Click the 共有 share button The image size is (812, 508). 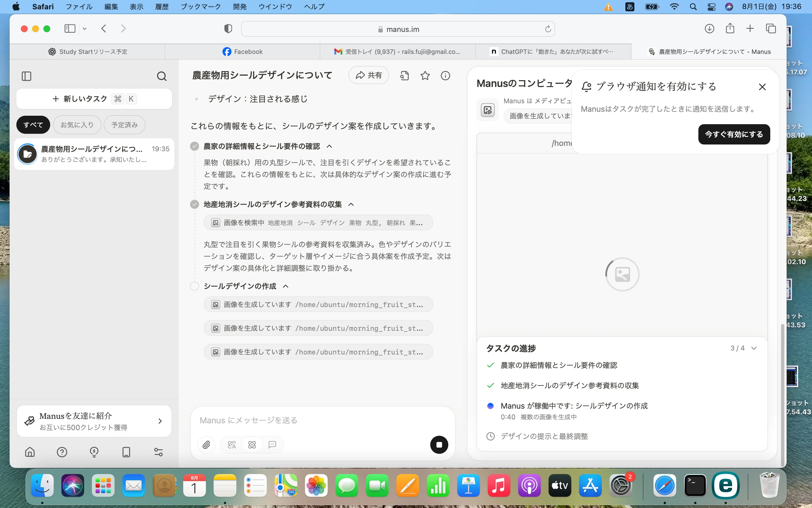pos(369,75)
